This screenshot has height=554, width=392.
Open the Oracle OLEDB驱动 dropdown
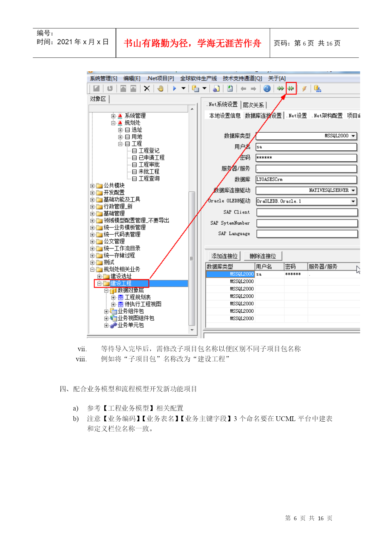tap(353, 202)
